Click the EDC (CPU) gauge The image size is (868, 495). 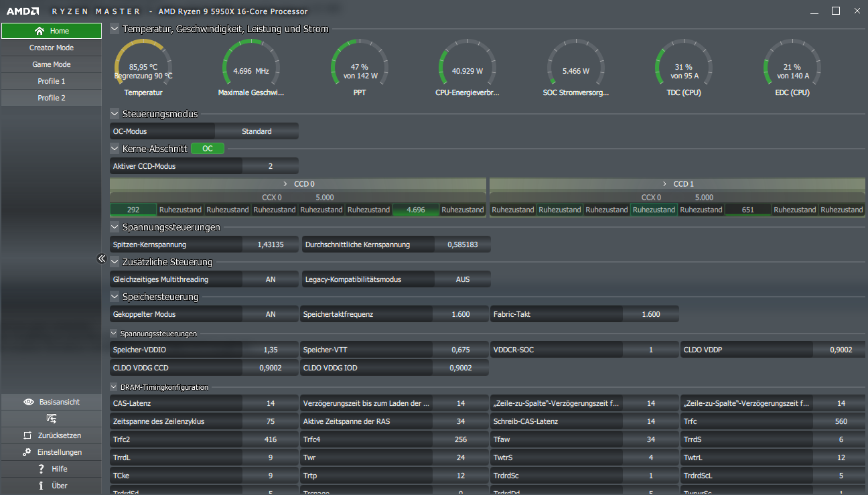click(x=792, y=68)
